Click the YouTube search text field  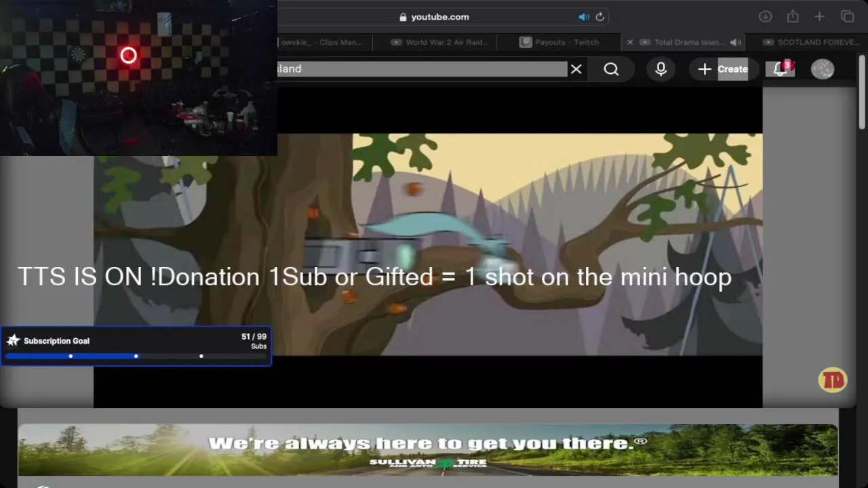pyautogui.click(x=422, y=69)
